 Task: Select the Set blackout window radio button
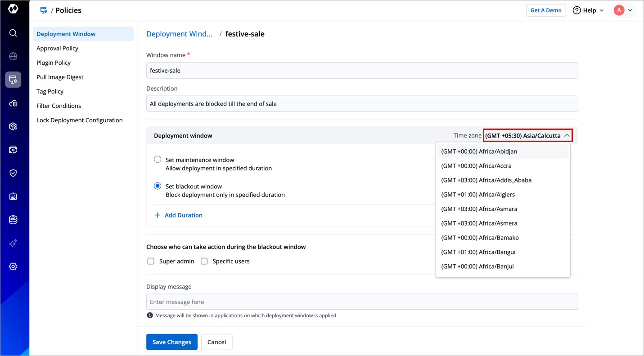click(158, 186)
